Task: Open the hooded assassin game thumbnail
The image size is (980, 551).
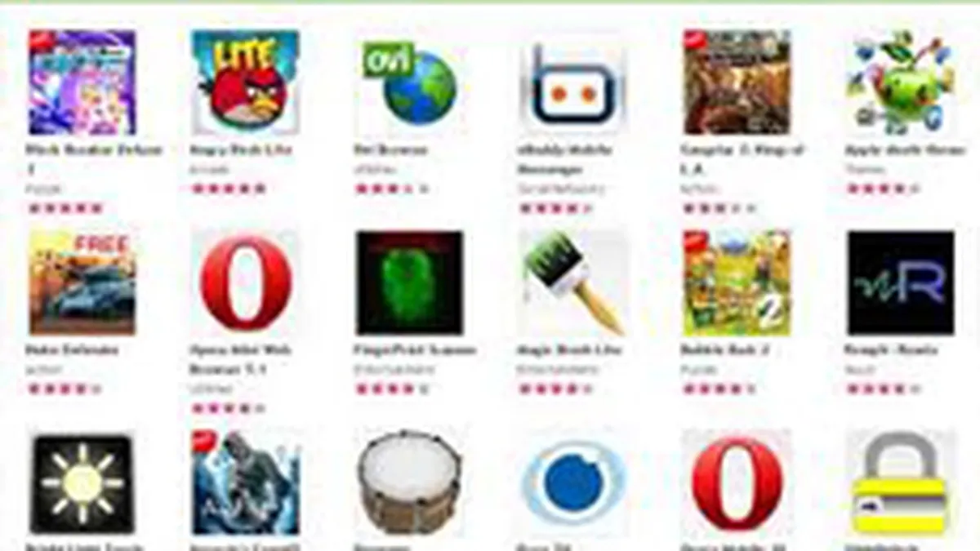Action: point(245,483)
